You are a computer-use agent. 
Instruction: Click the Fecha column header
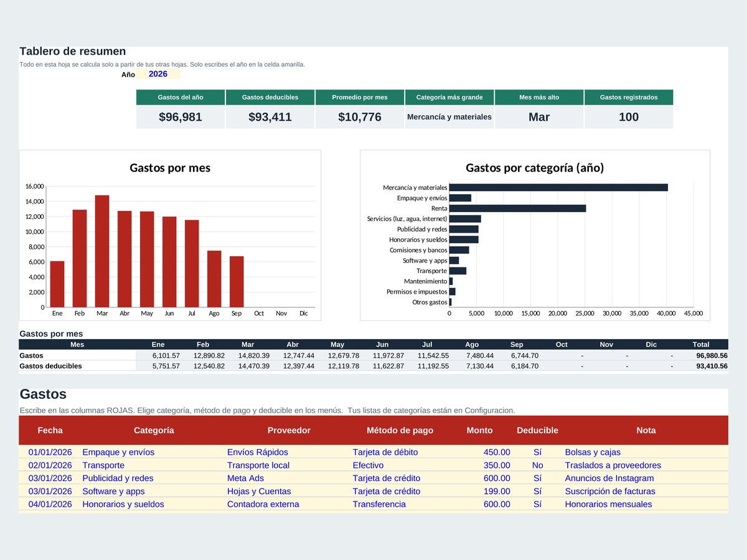click(50, 430)
